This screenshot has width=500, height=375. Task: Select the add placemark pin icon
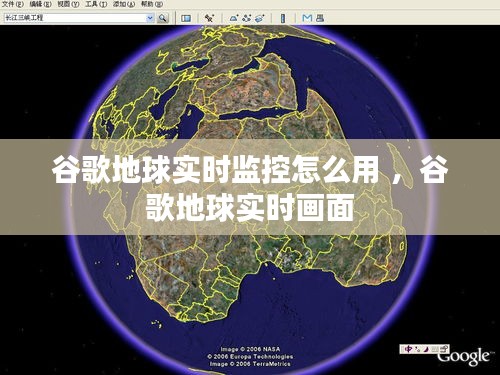(x=209, y=18)
